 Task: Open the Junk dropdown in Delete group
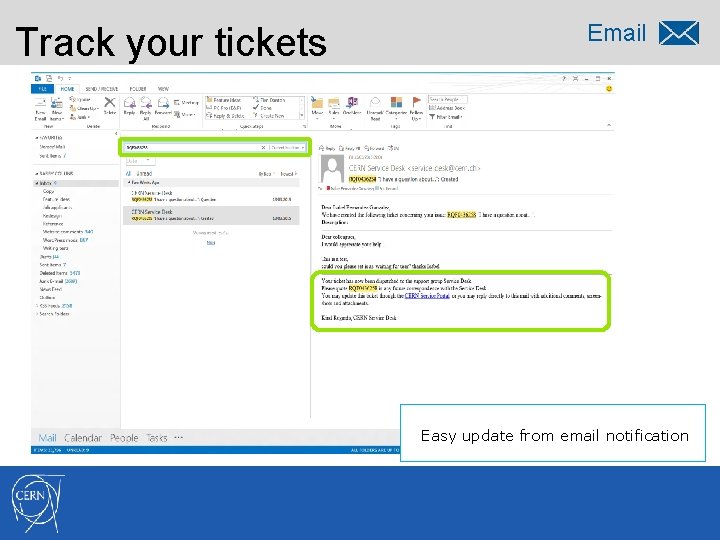(80, 117)
